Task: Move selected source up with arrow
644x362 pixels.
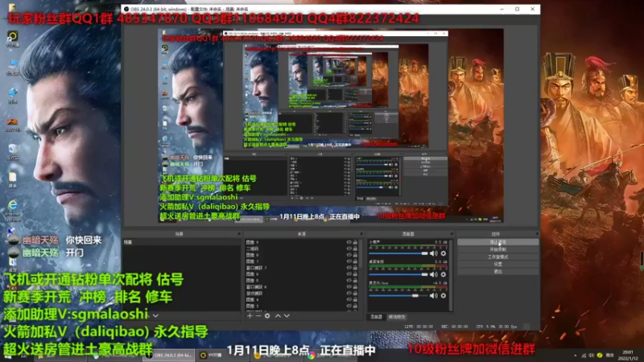Action: tap(278, 315)
